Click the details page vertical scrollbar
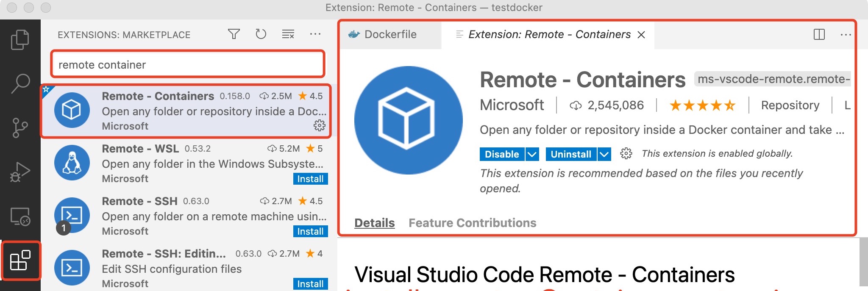 (863, 261)
